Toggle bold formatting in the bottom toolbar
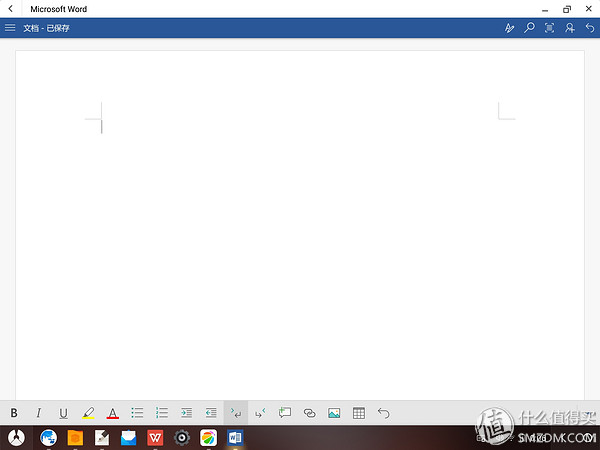Viewport: 600px width, 450px height. click(14, 413)
